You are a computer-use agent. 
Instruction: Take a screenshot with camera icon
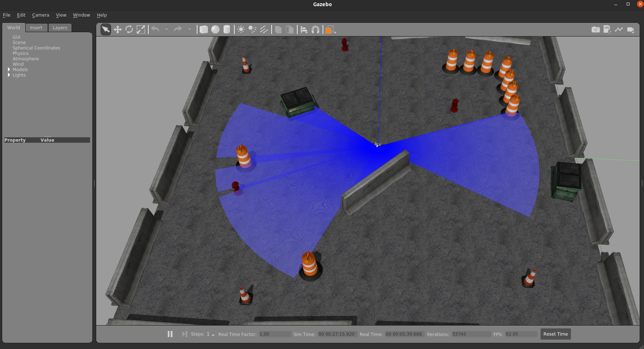coord(595,30)
